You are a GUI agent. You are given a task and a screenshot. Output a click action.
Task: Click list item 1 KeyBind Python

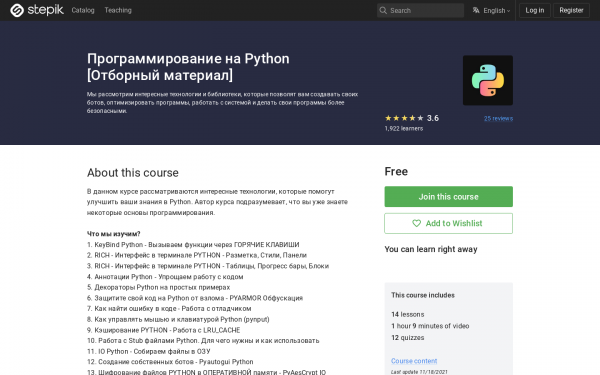coord(193,245)
